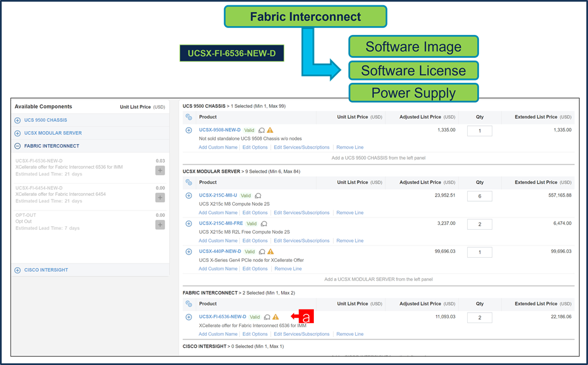Image resolution: width=588 pixels, height=365 pixels.
Task: Click Remove Line under UCSX-215C-M8-U
Action: pos(350,212)
